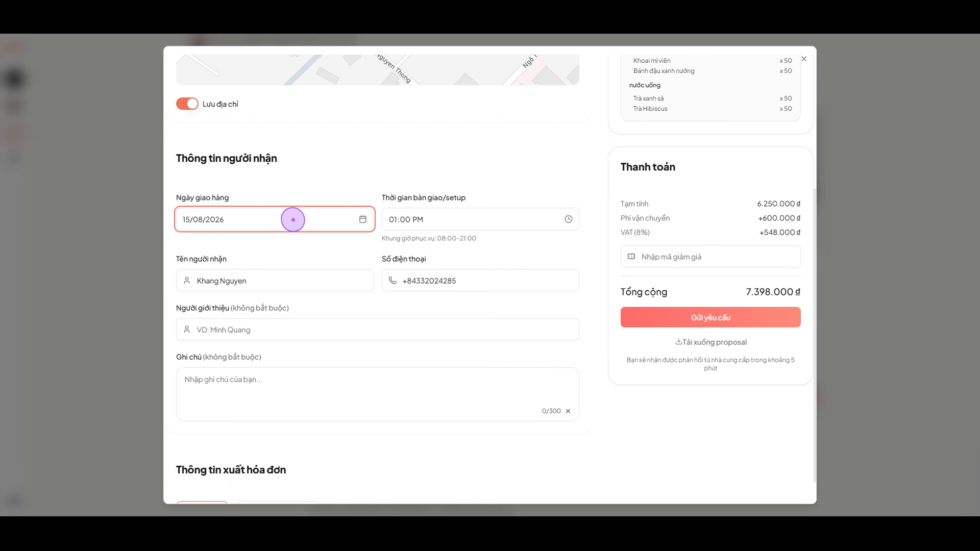The width and height of the screenshot is (980, 551).
Task: Click the person icon in referrer field
Action: coord(187,330)
